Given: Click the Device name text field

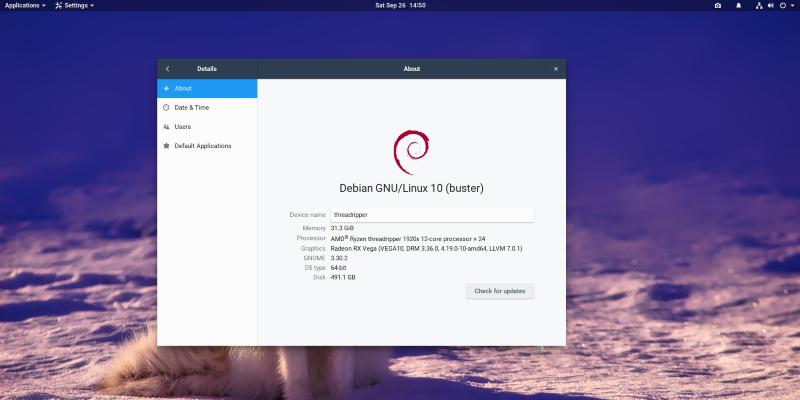Looking at the screenshot, I should pyautogui.click(x=431, y=215).
